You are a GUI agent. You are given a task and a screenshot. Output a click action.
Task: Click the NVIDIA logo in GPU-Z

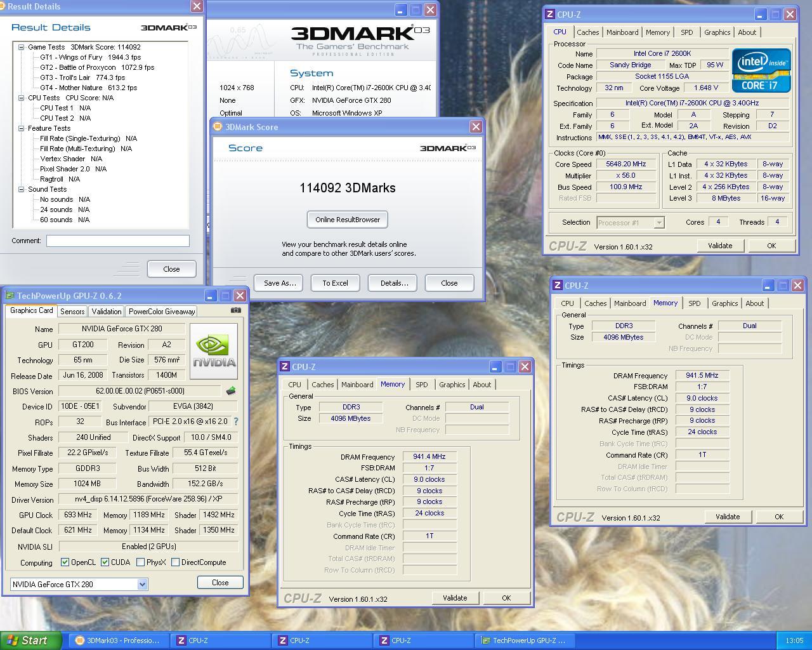[214, 351]
